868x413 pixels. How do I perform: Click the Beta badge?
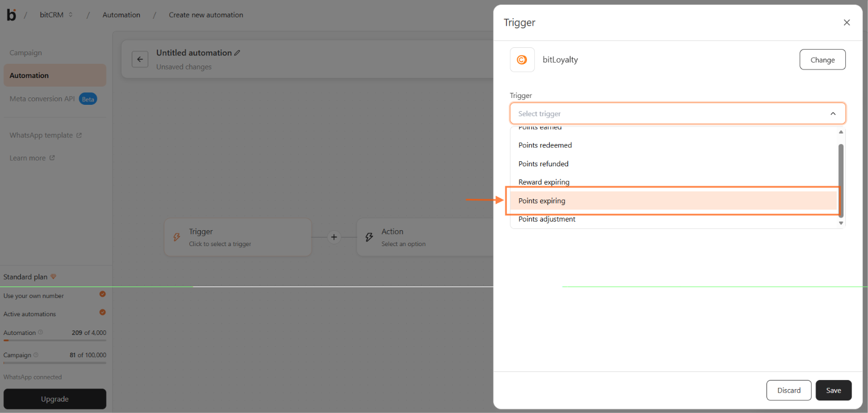tap(88, 99)
